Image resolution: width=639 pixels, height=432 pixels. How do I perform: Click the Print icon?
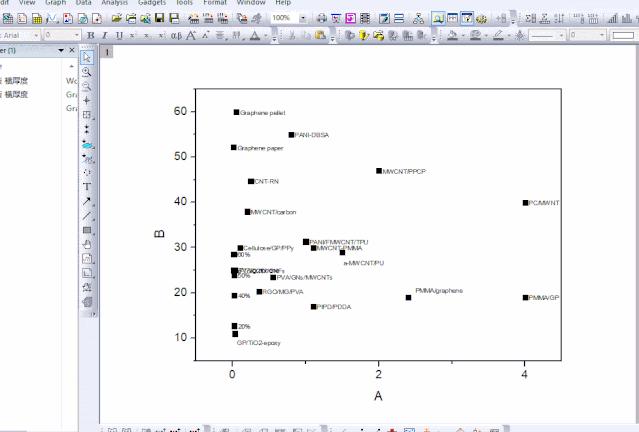pos(322,18)
